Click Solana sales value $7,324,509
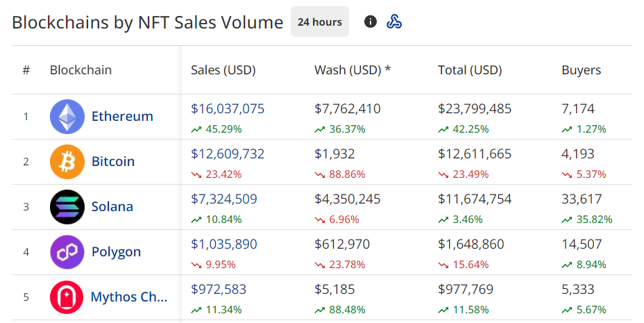This screenshot has width=644, height=323. point(224,199)
